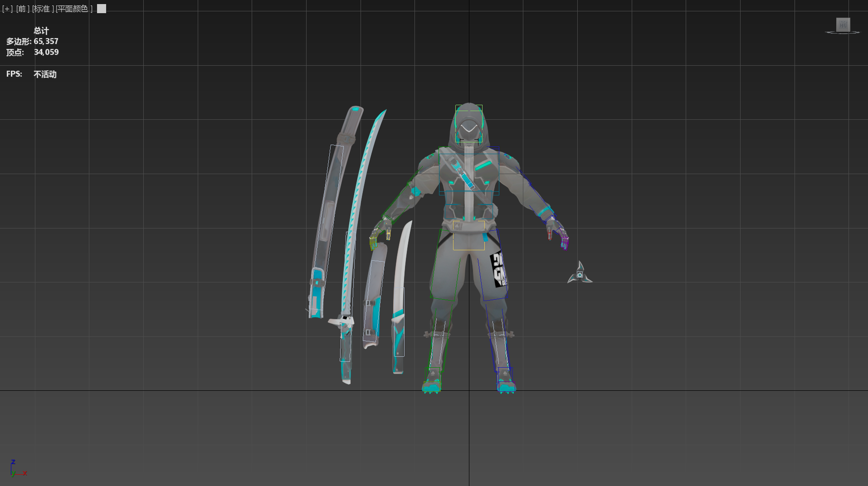
Task: Open the [+] viewport general menu
Action: pyautogui.click(x=6, y=9)
